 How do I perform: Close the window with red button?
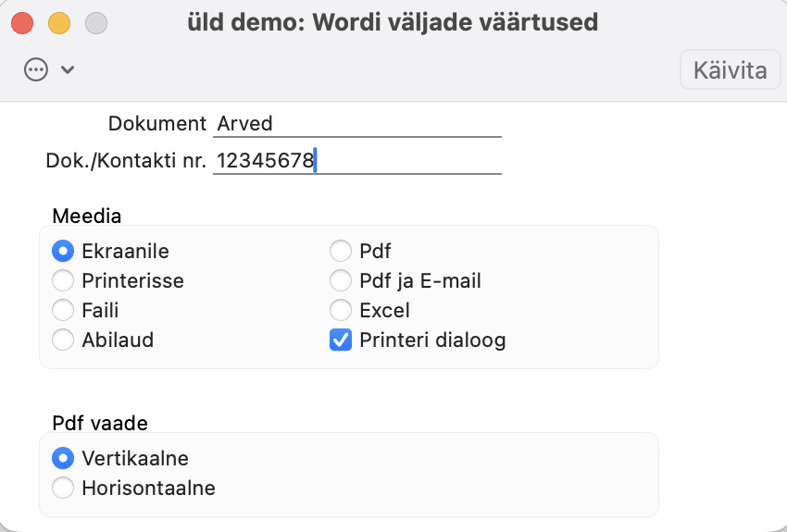click(x=22, y=23)
